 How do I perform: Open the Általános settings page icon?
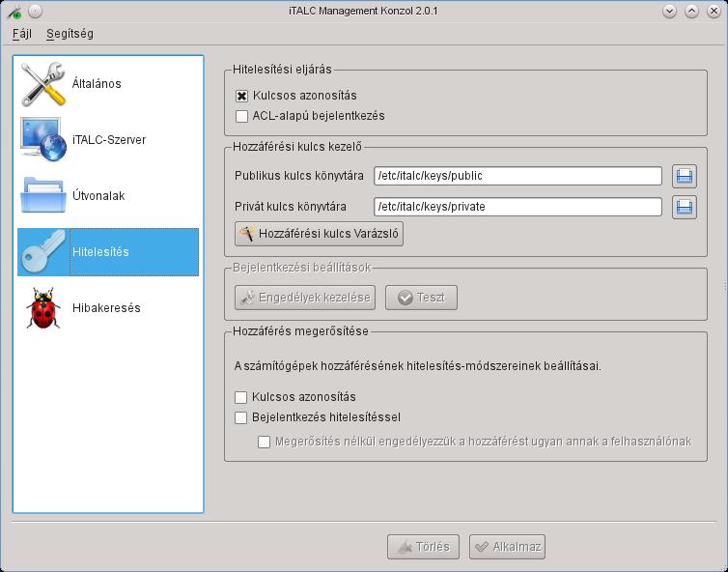43,84
